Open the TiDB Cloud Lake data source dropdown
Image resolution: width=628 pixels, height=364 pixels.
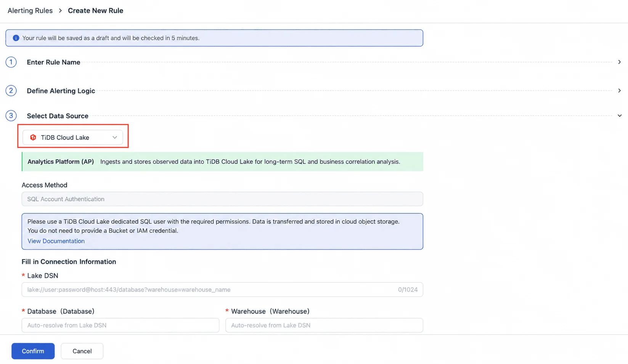click(72, 138)
